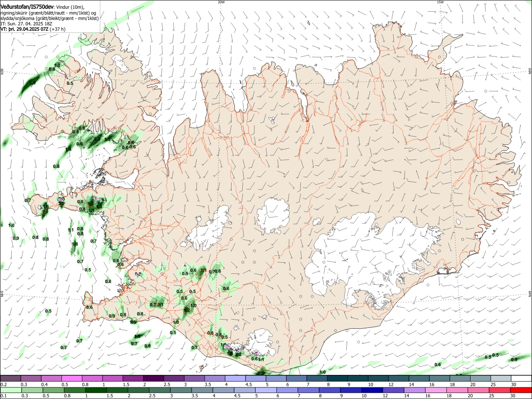Select the light pink rain swatch from 16 to 18
This screenshot has height=399, width=532.
(x=436, y=390)
